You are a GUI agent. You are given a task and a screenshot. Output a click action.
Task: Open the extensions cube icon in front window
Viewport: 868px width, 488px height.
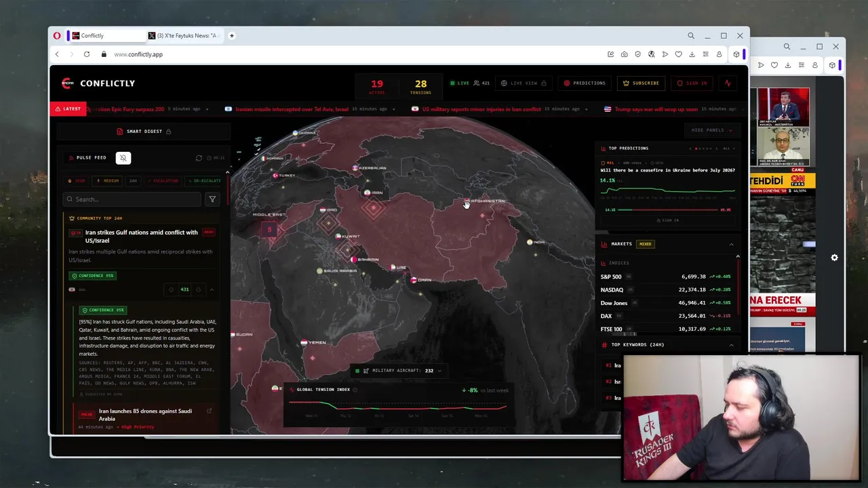[x=736, y=54]
